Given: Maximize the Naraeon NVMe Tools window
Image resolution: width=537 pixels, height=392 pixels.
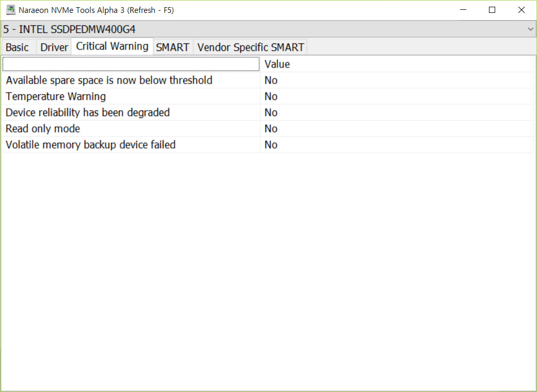Looking at the screenshot, I should click(492, 10).
